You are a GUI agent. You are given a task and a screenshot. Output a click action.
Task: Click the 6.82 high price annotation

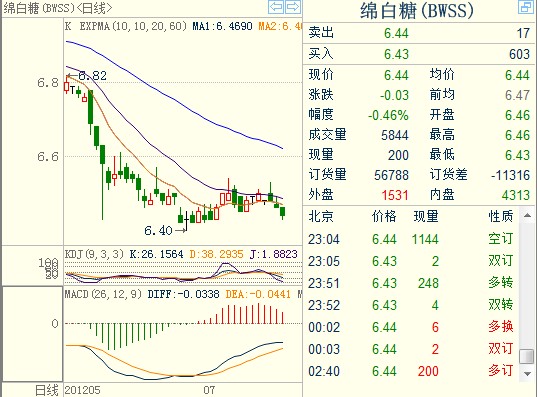pyautogui.click(x=92, y=76)
